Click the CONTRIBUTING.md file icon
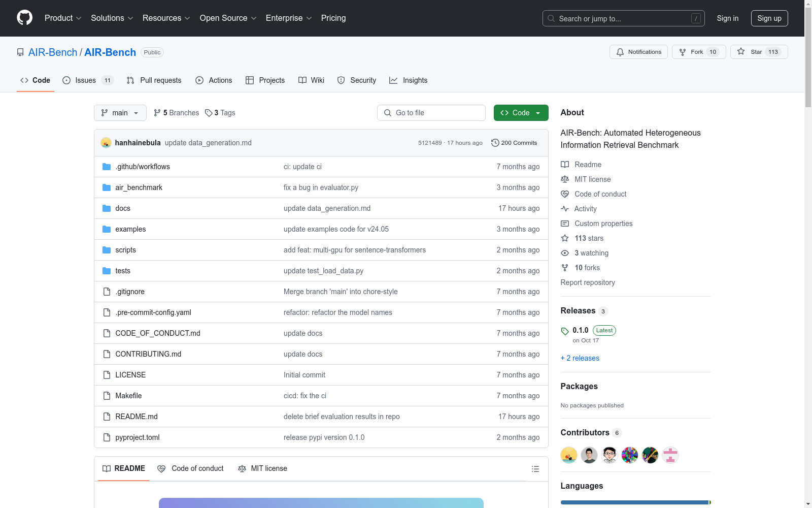The image size is (812, 508). 107,354
